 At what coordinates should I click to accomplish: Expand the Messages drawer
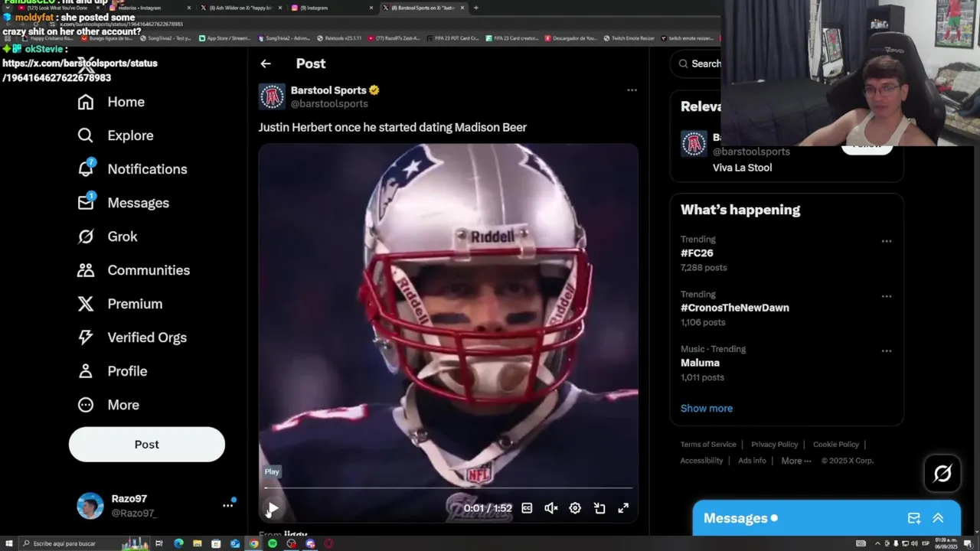pos(938,518)
